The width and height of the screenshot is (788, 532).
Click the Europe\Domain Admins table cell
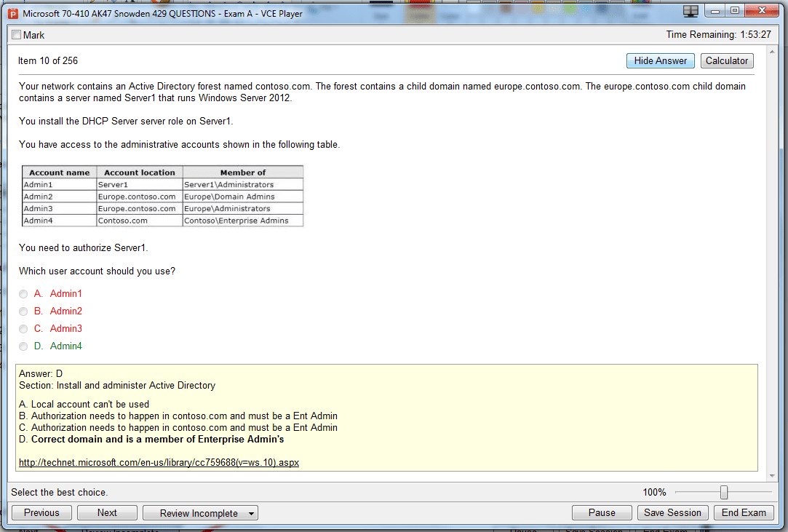[243, 196]
